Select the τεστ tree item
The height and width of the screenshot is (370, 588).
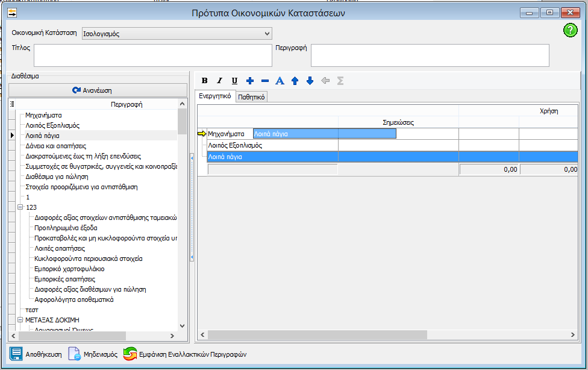[32, 310]
